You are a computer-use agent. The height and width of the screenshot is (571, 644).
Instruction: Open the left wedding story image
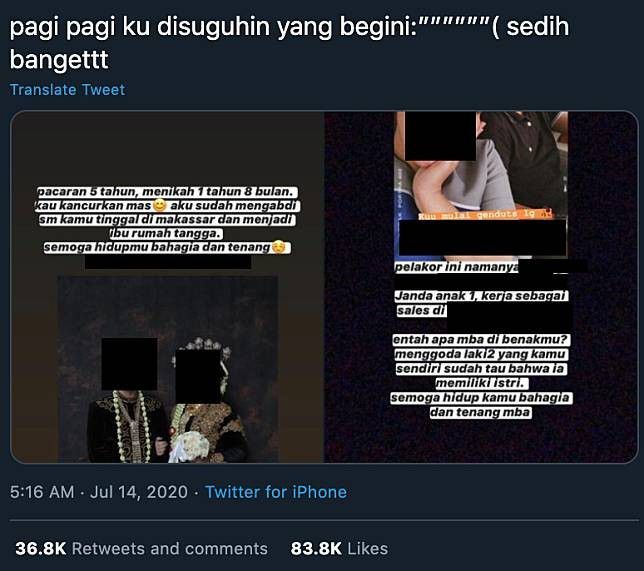(x=167, y=287)
